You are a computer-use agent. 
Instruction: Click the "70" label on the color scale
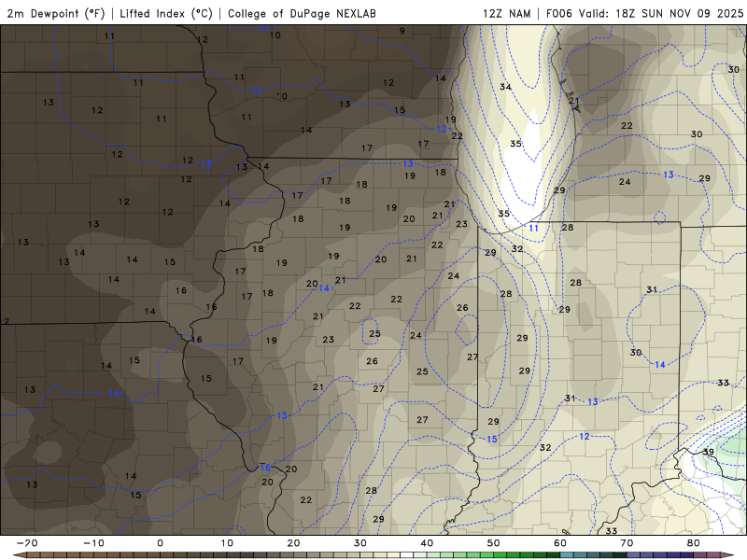click(x=627, y=543)
